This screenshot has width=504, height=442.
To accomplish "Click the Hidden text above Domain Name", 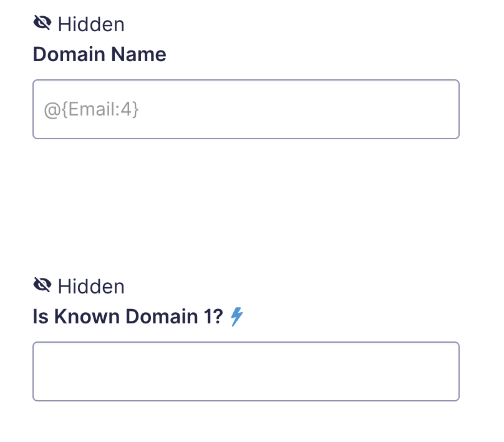I will pyautogui.click(x=91, y=24).
